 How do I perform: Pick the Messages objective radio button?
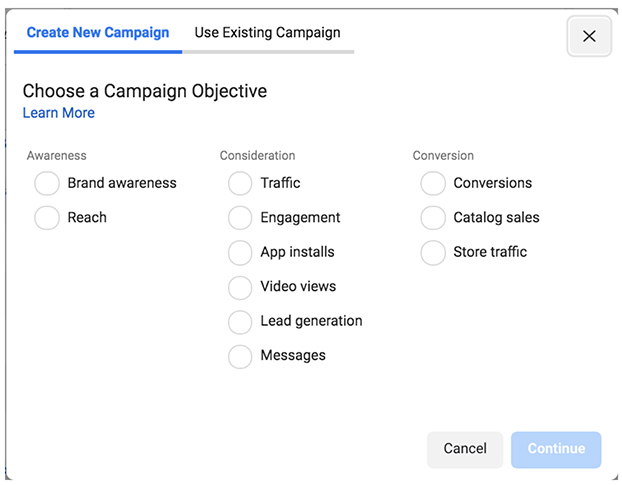point(240,356)
